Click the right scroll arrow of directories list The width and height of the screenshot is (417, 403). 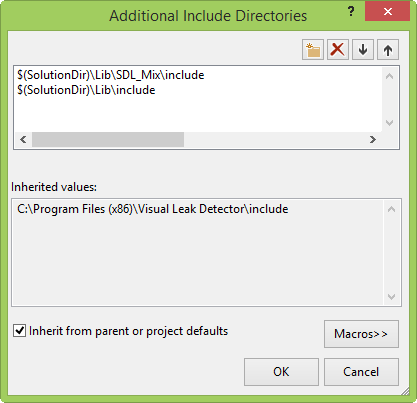(x=373, y=139)
